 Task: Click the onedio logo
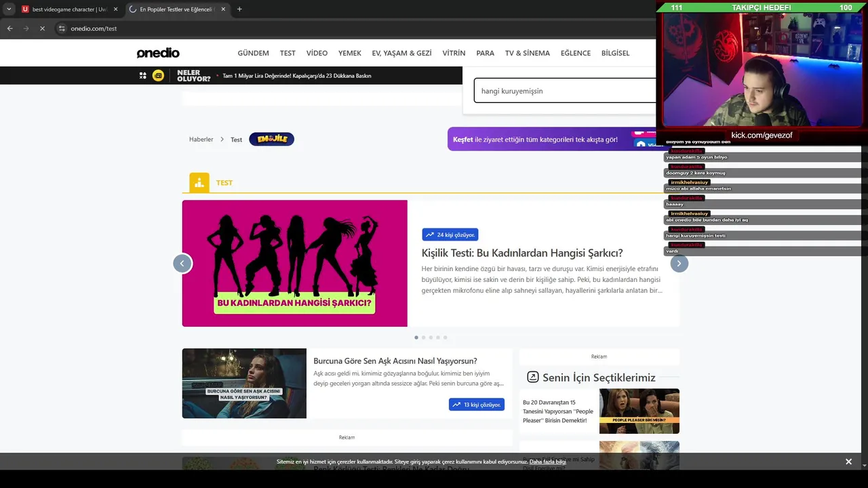coord(158,53)
